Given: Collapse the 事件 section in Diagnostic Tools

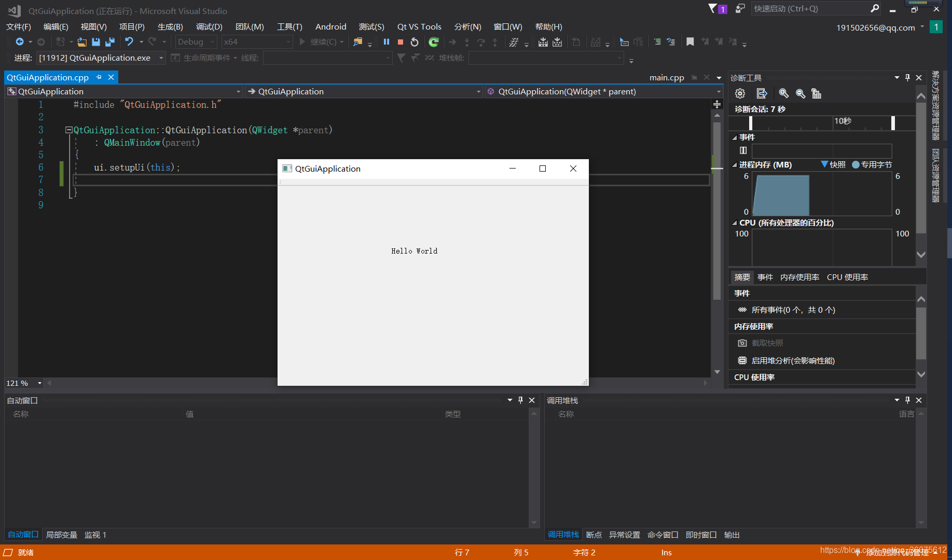Looking at the screenshot, I should click(x=734, y=137).
